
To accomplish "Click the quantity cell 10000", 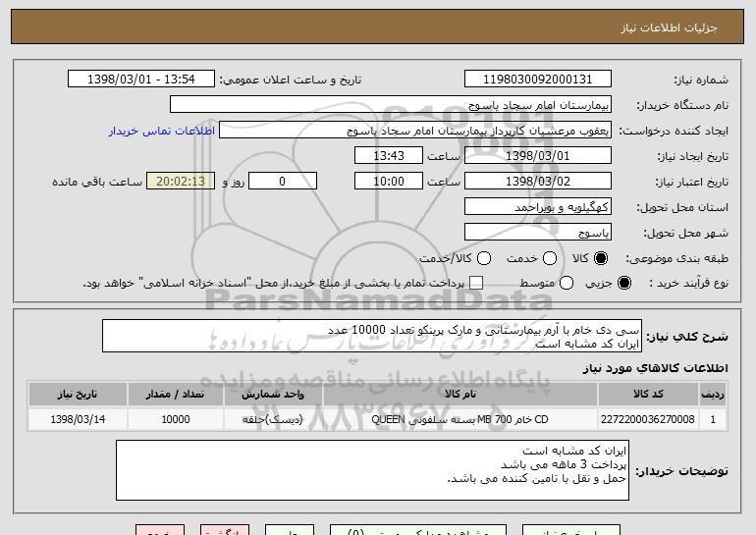I will (x=176, y=419).
